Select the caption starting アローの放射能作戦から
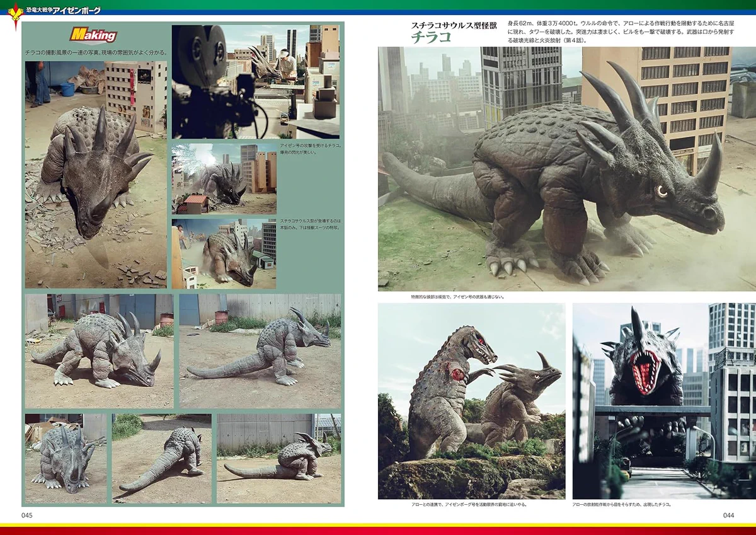This screenshot has width=756, height=535. pyautogui.click(x=622, y=505)
